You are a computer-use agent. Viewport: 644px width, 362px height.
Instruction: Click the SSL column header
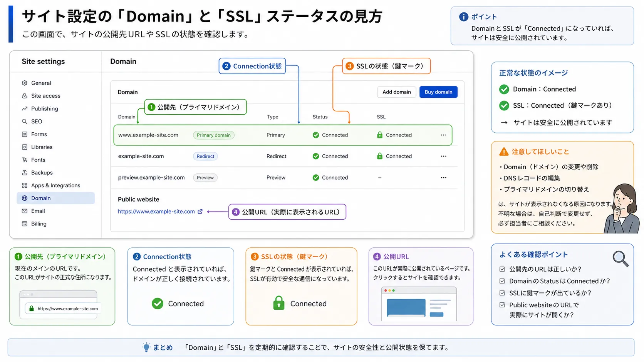tap(381, 117)
